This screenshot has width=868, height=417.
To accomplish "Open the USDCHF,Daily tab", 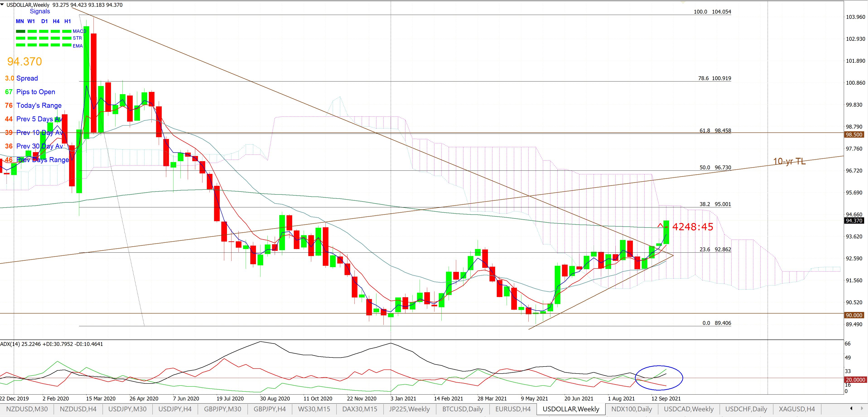I will (x=746, y=409).
